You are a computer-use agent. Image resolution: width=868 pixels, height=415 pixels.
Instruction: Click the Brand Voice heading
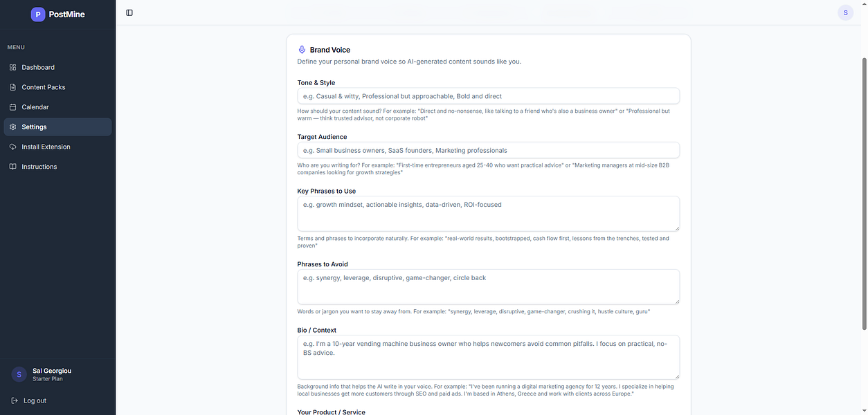click(330, 50)
